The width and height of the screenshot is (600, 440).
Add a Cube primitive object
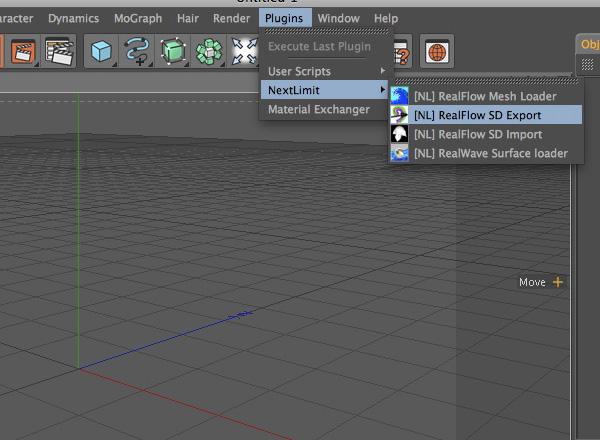101,51
